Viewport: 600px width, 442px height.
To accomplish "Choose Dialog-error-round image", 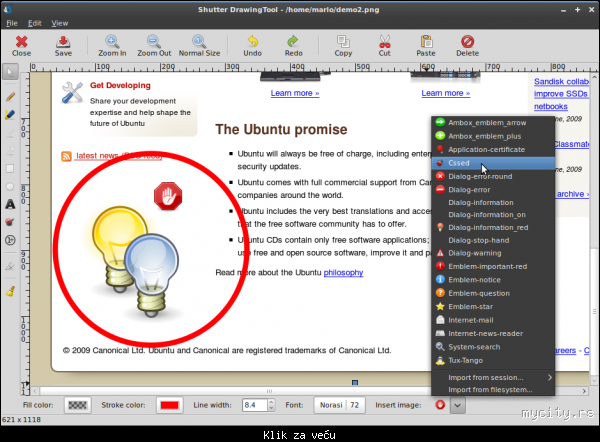I will coord(493,176).
